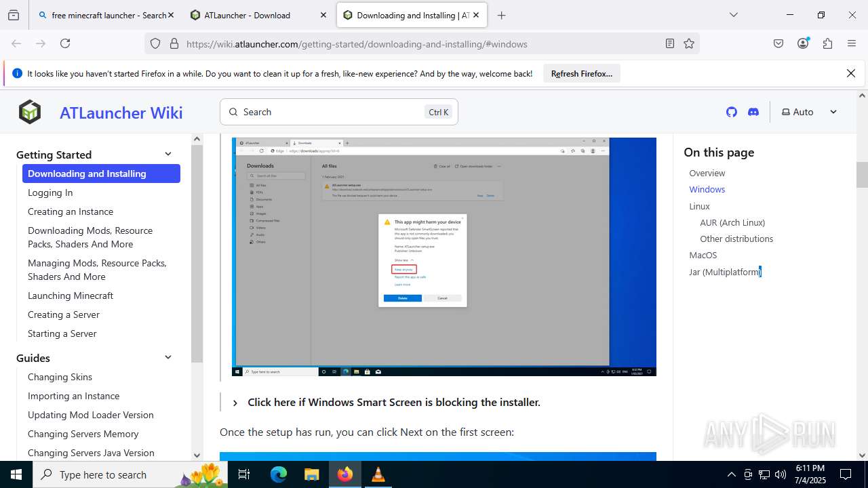
Task: Jump to Jar (Multiplatform) section
Action: pos(725,272)
